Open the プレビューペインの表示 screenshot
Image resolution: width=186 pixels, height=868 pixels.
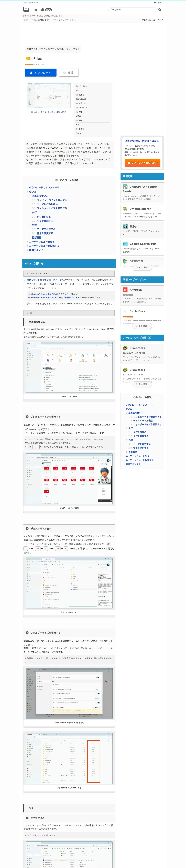click(69, 479)
